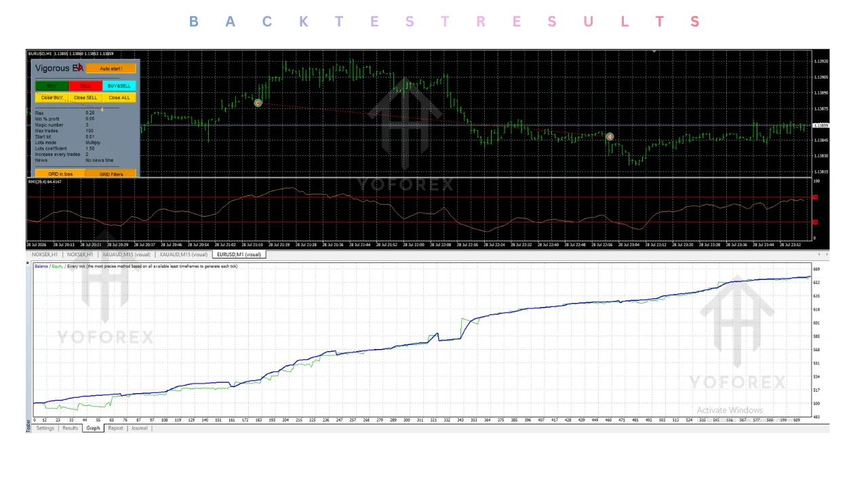The image size is (868, 488).
Task: Click the current price label 1.13859
Action: coord(821,125)
